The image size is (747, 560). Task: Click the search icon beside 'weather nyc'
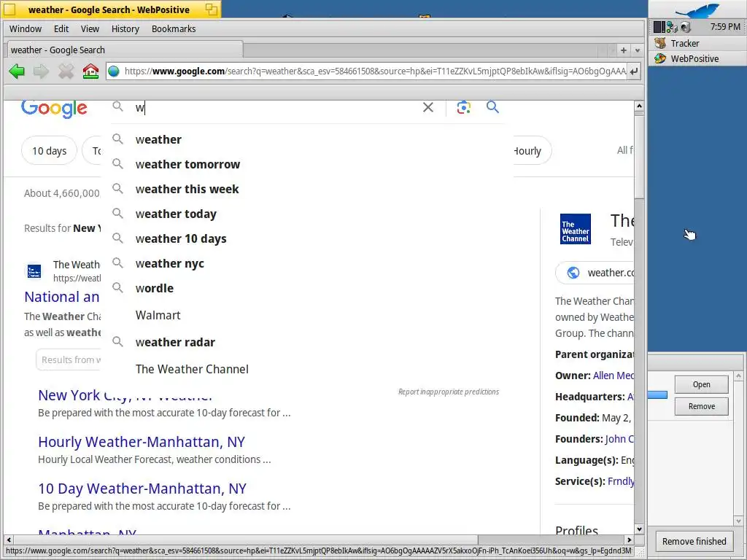[117, 262]
